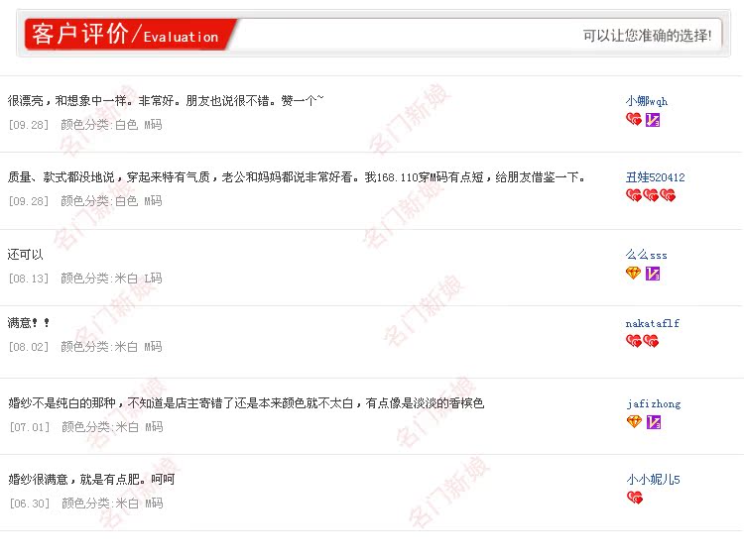Click the yellow diamond badge under 么么sss
744x560 pixels.
[634, 273]
